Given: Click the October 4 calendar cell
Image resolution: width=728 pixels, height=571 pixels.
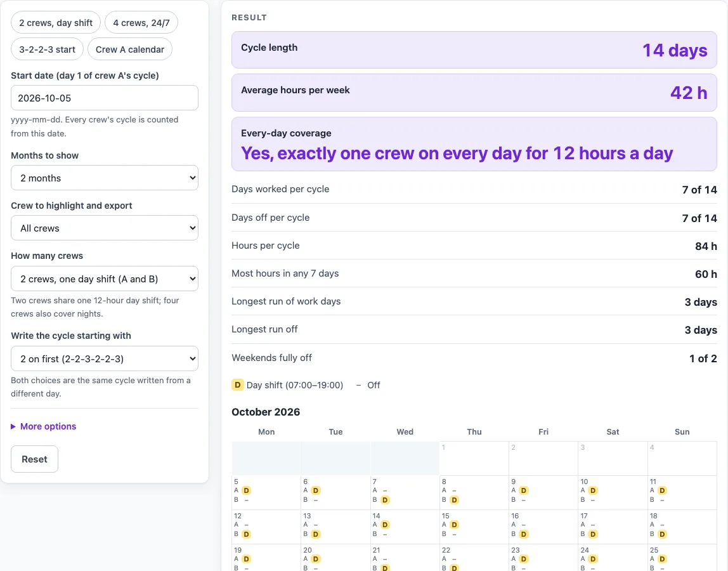Looking at the screenshot, I should (682, 458).
